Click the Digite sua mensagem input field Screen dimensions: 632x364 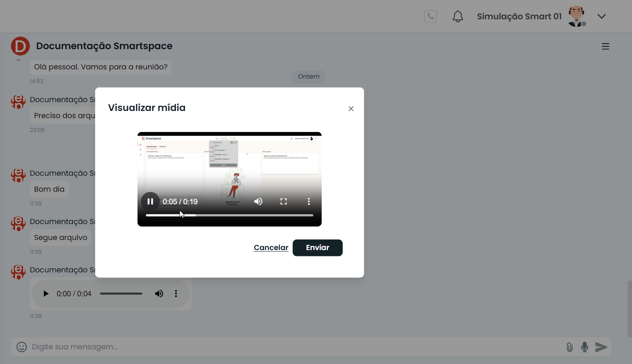pos(294,347)
